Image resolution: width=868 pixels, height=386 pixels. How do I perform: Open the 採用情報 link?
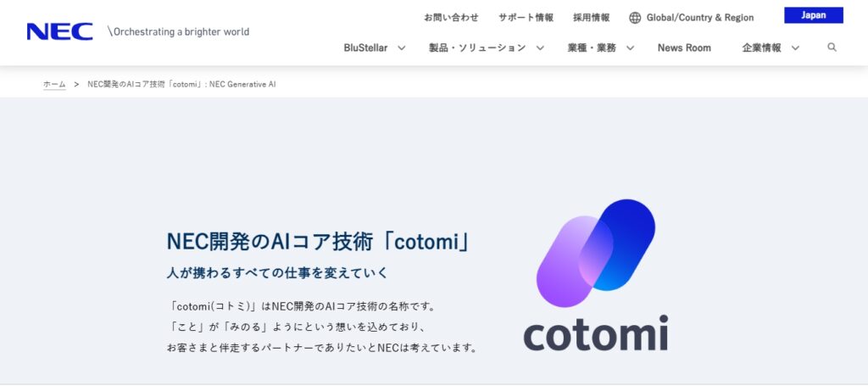(x=591, y=18)
